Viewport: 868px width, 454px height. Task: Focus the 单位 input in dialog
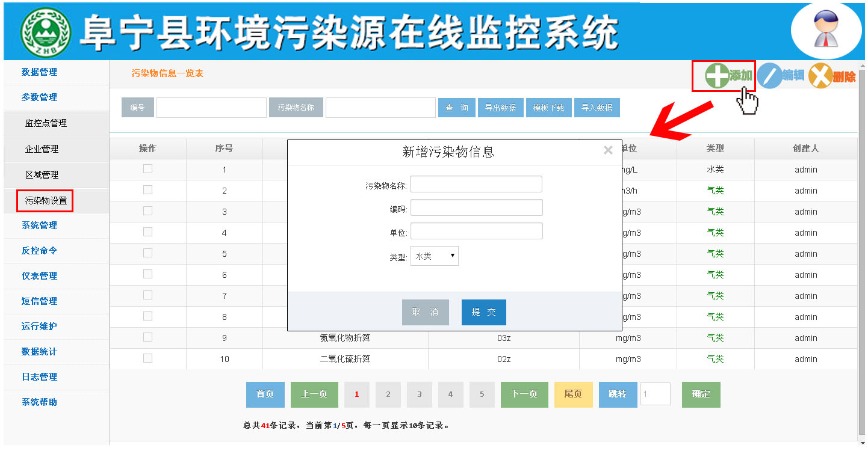(x=477, y=232)
